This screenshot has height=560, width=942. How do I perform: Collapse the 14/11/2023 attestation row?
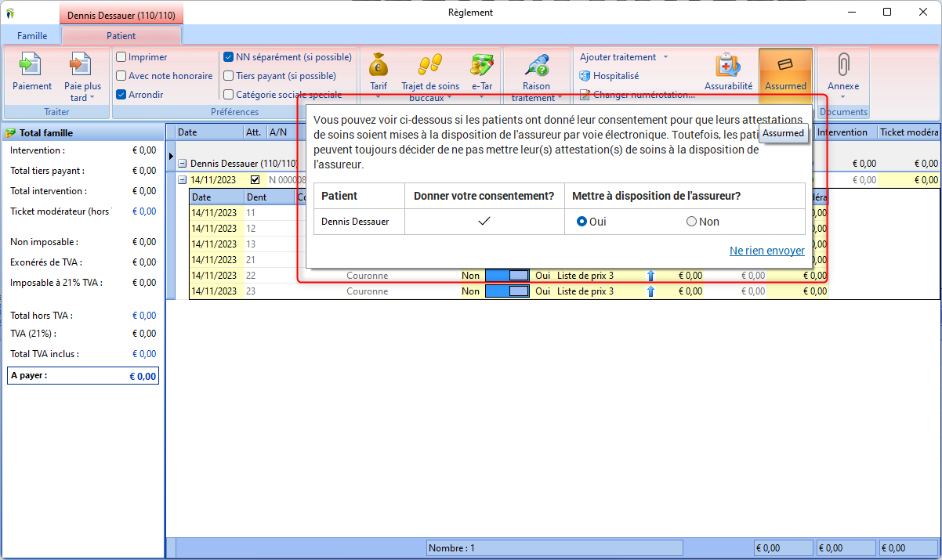(183, 180)
